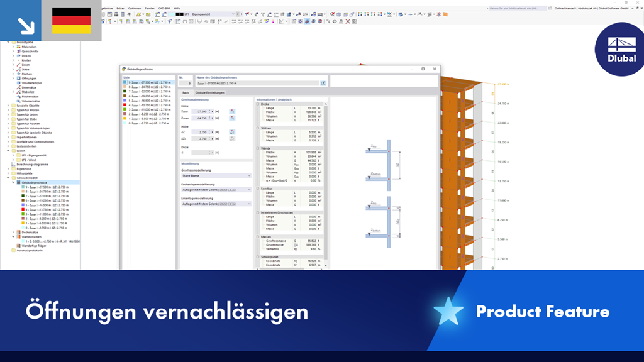Click the edit name icon beside story name
The height and width of the screenshot is (362, 644).
click(x=323, y=84)
